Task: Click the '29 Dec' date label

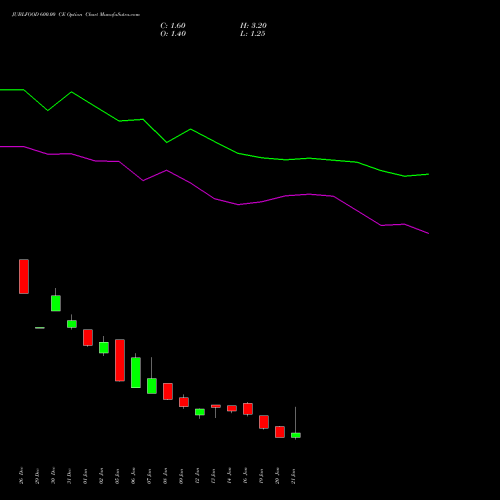Action: click(x=37, y=476)
